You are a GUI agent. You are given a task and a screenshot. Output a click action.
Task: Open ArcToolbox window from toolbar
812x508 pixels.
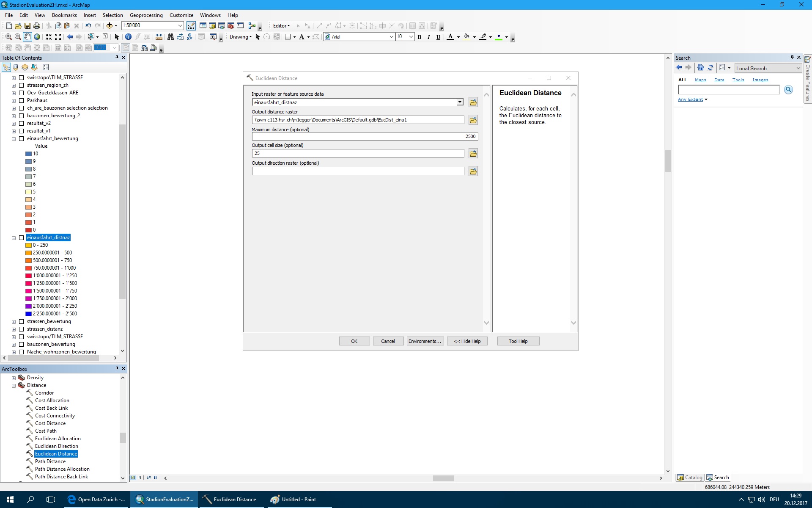click(x=231, y=26)
